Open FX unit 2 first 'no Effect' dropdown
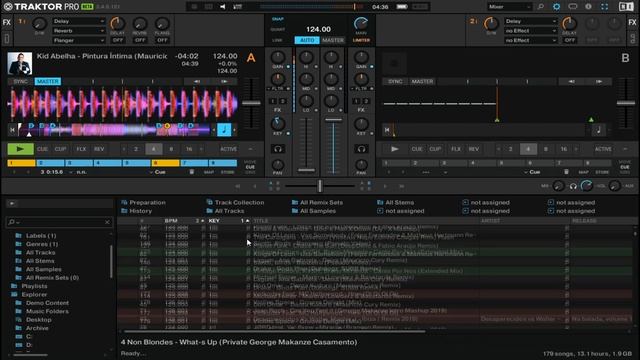Viewport: 640px width, 360px height. coord(531,31)
